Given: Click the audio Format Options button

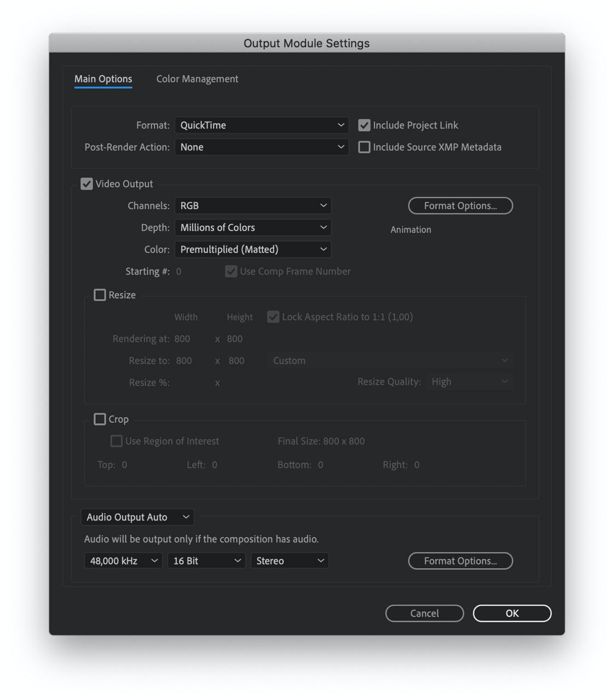Looking at the screenshot, I should tap(460, 561).
